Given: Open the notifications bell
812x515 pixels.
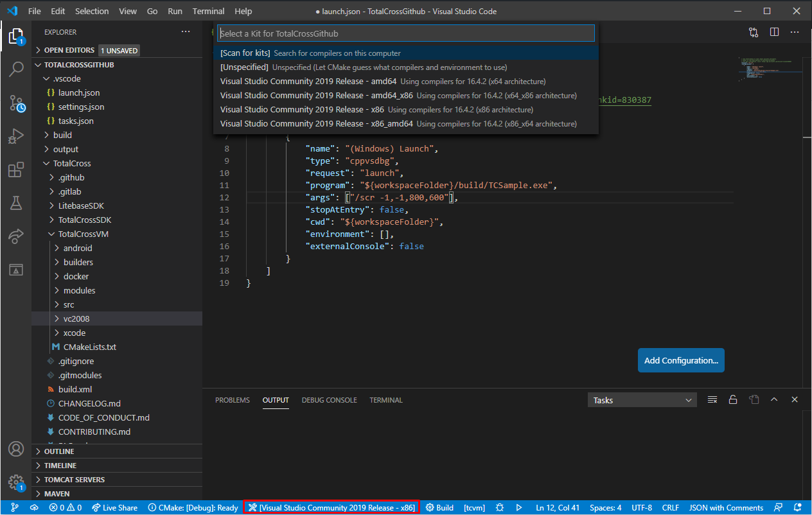Looking at the screenshot, I should (798, 507).
